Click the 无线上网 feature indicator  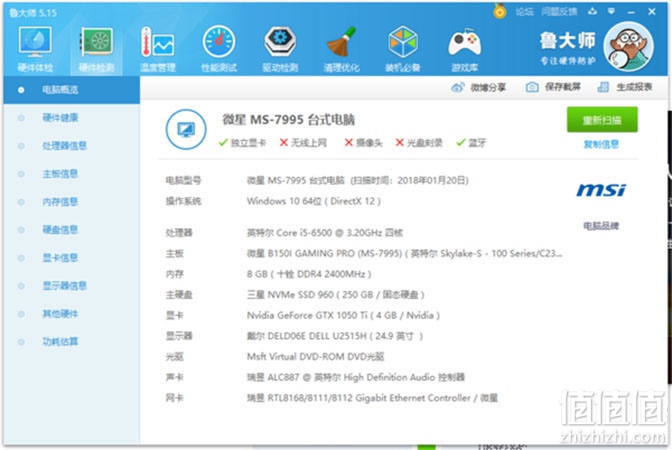(x=303, y=143)
